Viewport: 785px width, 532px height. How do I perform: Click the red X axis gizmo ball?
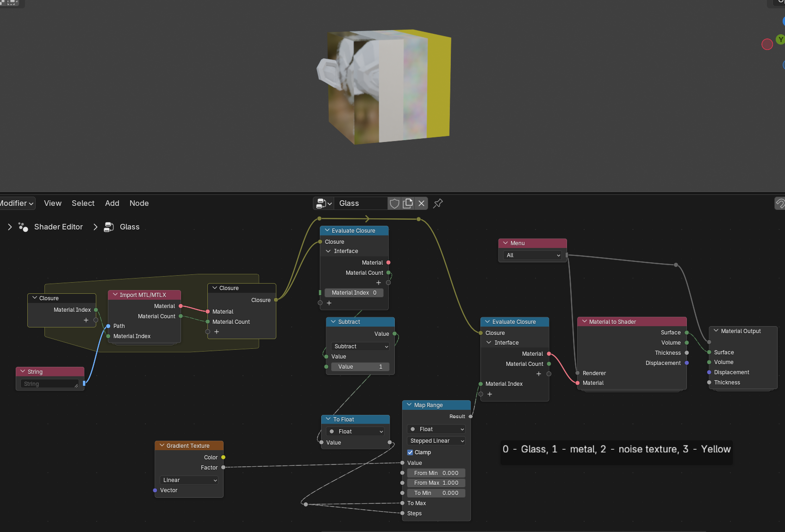(767, 44)
